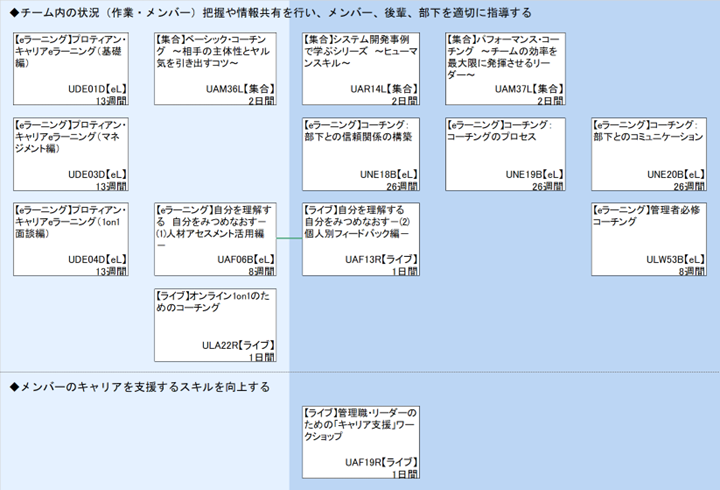Image resolution: width=720 pixels, height=490 pixels.
Task: Click the course code text ULW53B【eL】
Action: click(x=675, y=259)
